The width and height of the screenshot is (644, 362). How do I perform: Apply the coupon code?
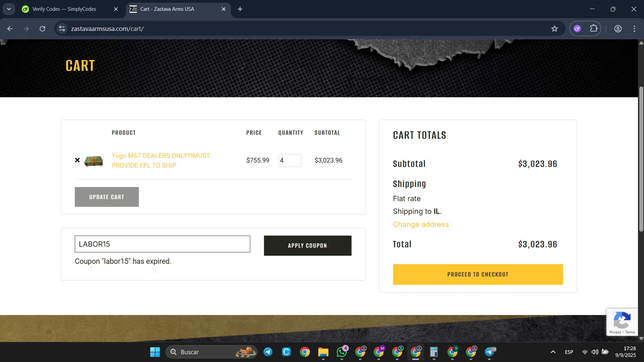(307, 245)
